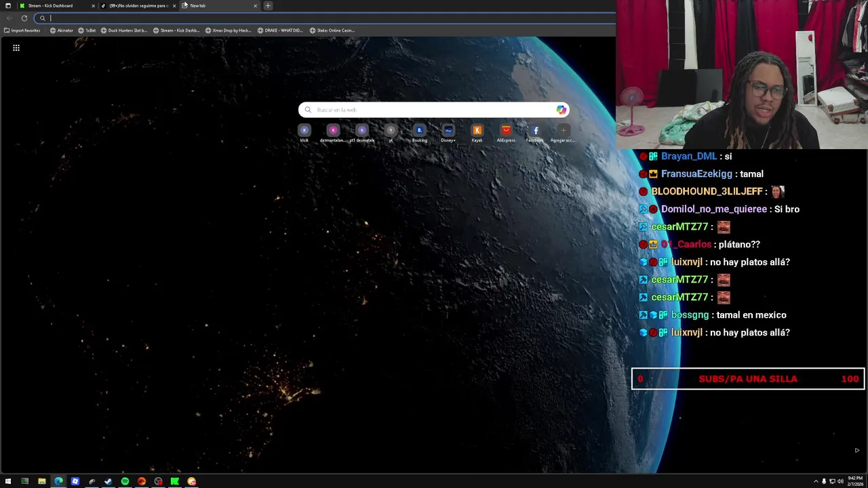Click the Copilot icon in search box
Screen dimensions: 868x488
coord(561,110)
